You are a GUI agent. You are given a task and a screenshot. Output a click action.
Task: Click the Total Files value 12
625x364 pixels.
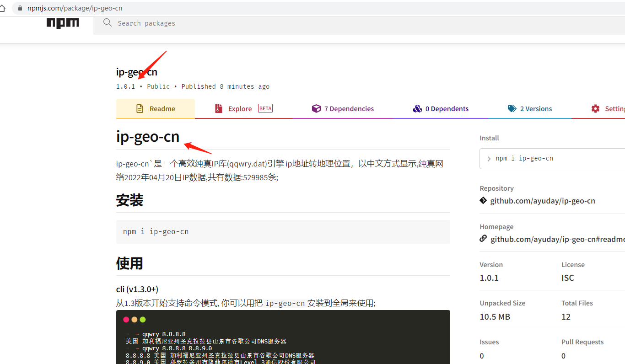pyautogui.click(x=566, y=316)
